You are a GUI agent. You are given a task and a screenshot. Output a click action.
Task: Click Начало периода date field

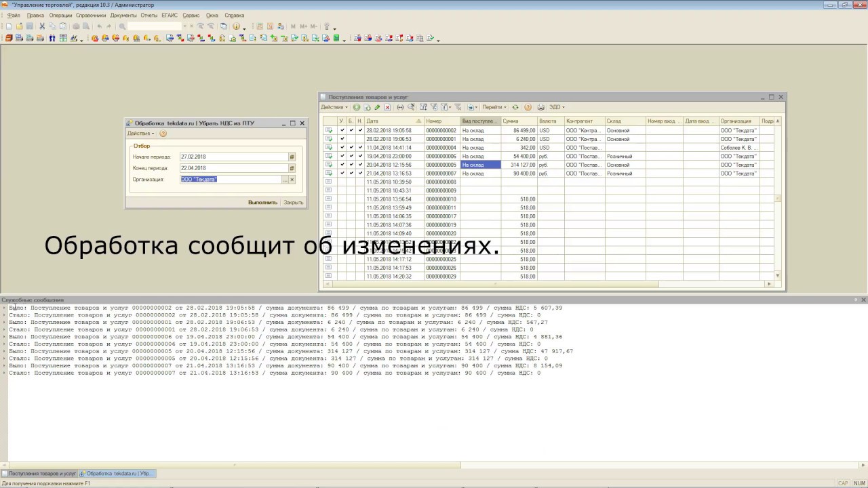(x=233, y=157)
